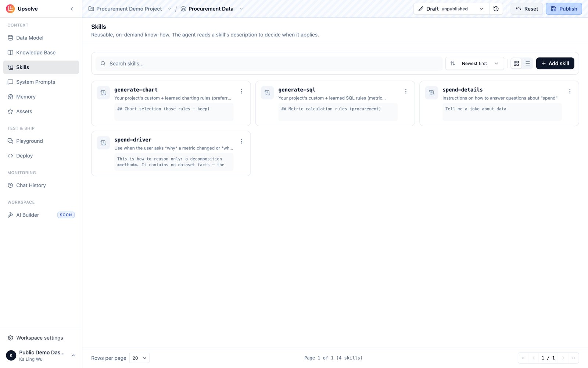Go to previous page arrow
The height and width of the screenshot is (368, 588).
(x=533, y=358)
